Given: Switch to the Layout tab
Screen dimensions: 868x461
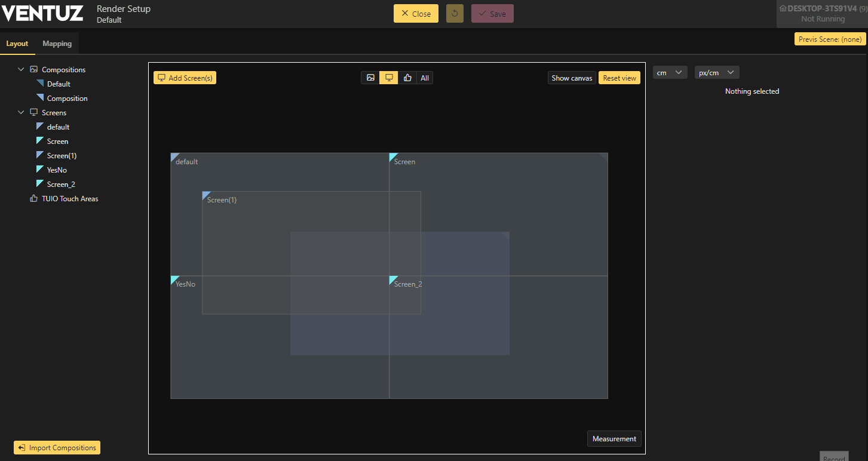Looking at the screenshot, I should (x=17, y=44).
